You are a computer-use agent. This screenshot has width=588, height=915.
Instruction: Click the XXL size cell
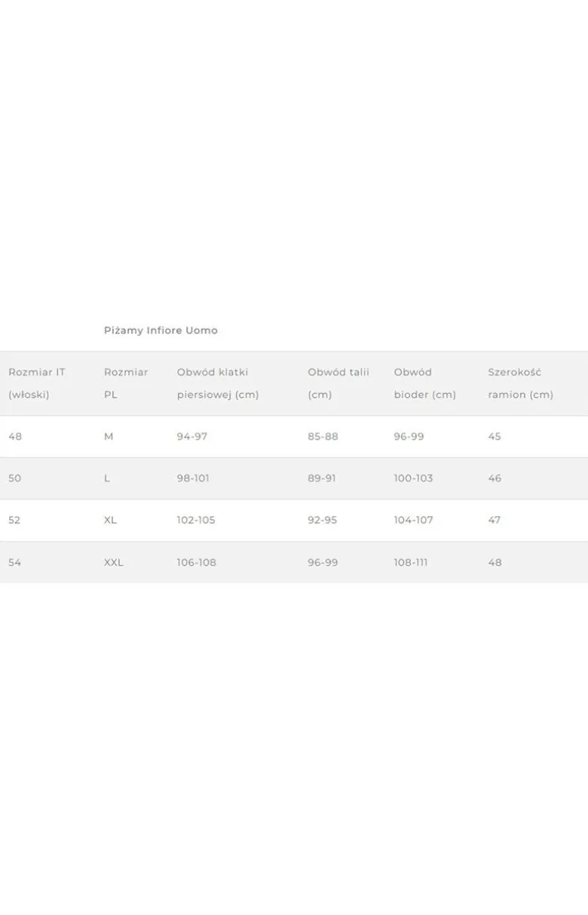114,563
